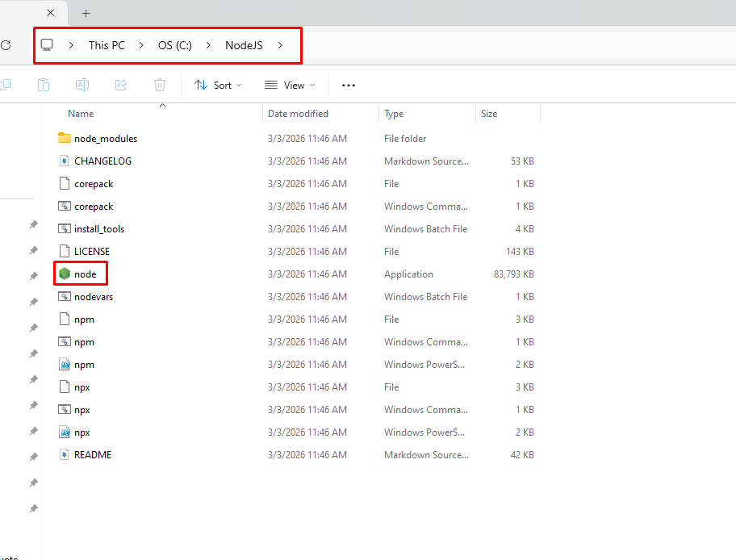The width and height of the screenshot is (736, 560).
Task: Select the LICENSE file name
Action: (x=92, y=252)
